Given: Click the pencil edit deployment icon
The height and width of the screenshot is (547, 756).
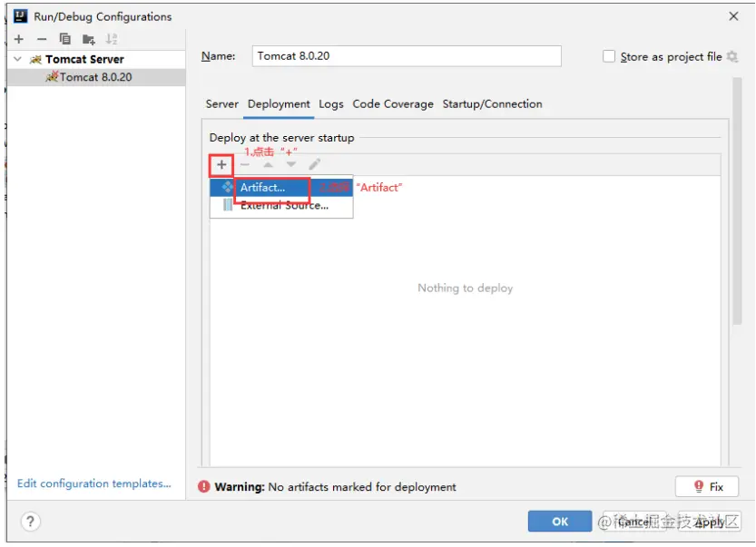Looking at the screenshot, I should (x=314, y=165).
